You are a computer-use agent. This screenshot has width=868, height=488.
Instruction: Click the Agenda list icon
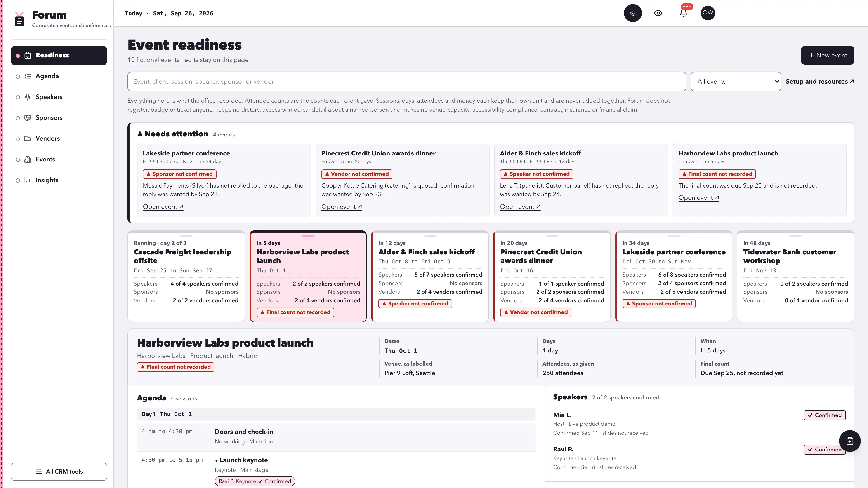point(28,76)
